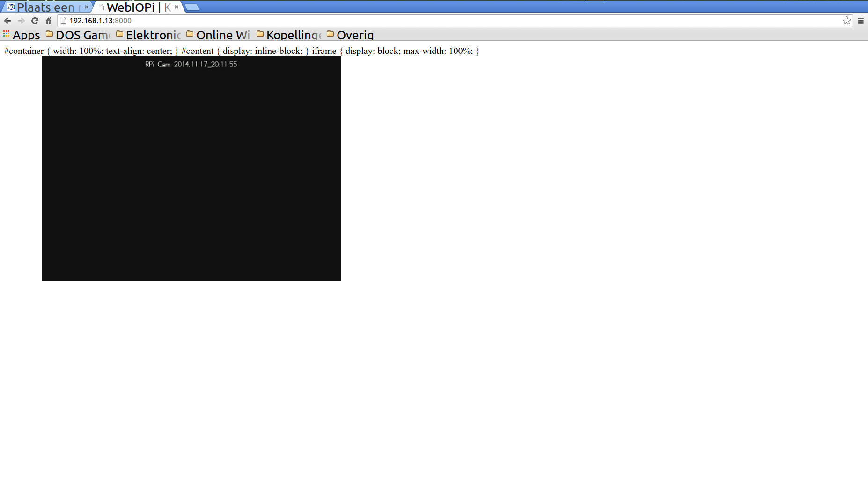Open the Apps shortcut in bookmarks bar

coord(22,35)
